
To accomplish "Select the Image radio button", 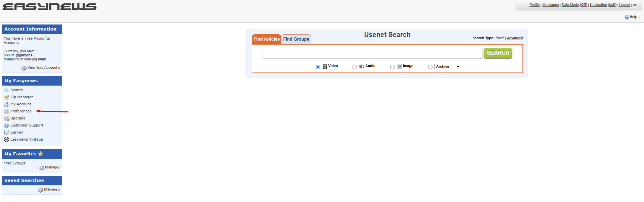I will click(392, 67).
